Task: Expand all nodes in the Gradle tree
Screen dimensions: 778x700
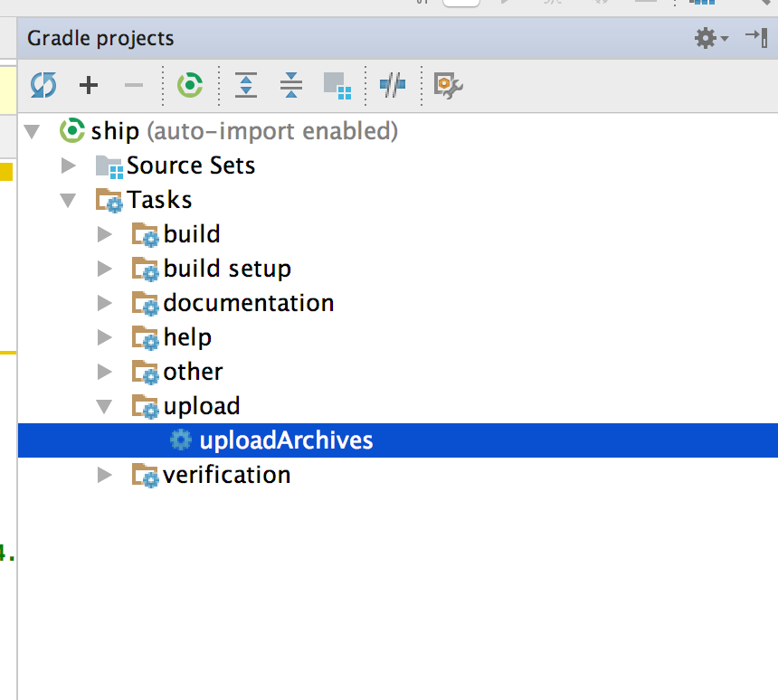Action: (x=246, y=86)
